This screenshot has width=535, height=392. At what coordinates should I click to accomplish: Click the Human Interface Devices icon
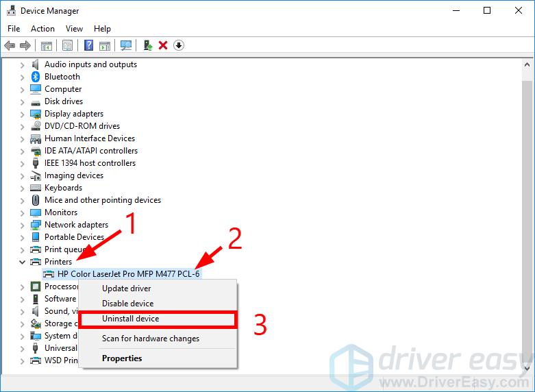point(36,138)
